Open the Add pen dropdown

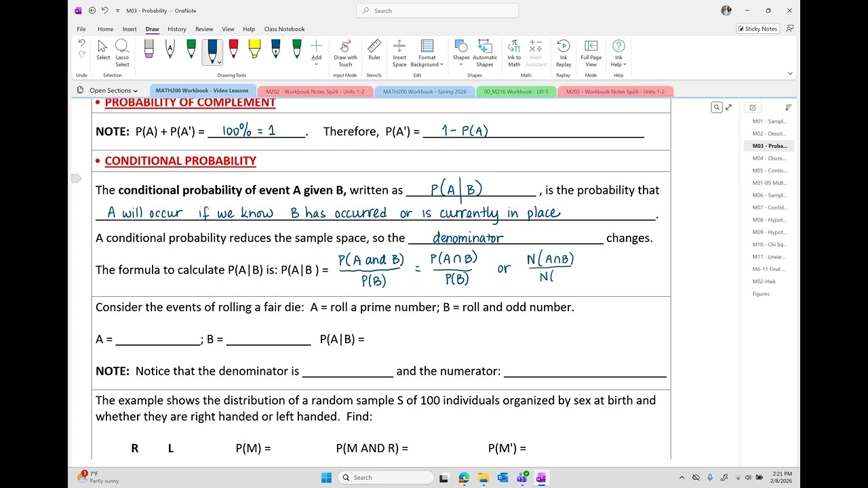[317, 51]
